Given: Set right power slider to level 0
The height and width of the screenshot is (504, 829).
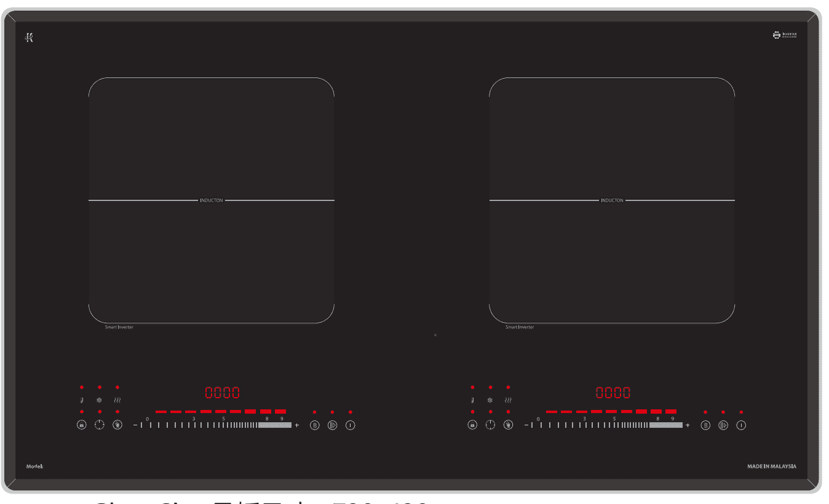Looking at the screenshot, I should pyautogui.click(x=538, y=419).
